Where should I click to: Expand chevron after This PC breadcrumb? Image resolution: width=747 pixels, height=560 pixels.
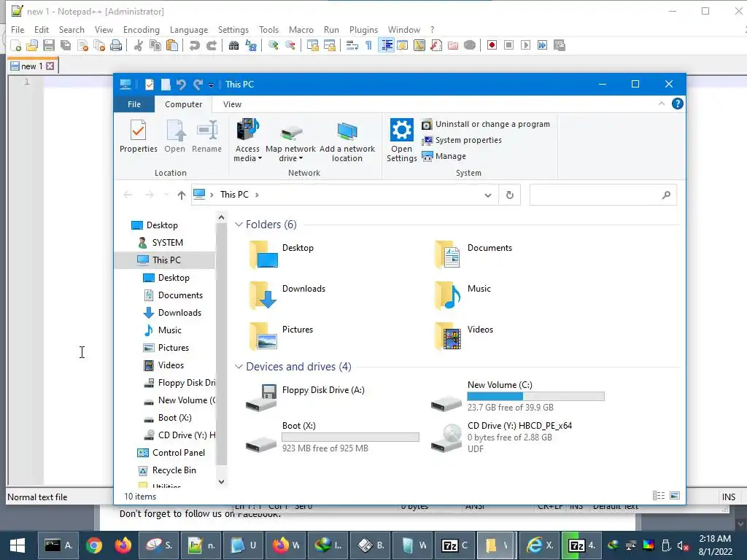[x=258, y=195]
